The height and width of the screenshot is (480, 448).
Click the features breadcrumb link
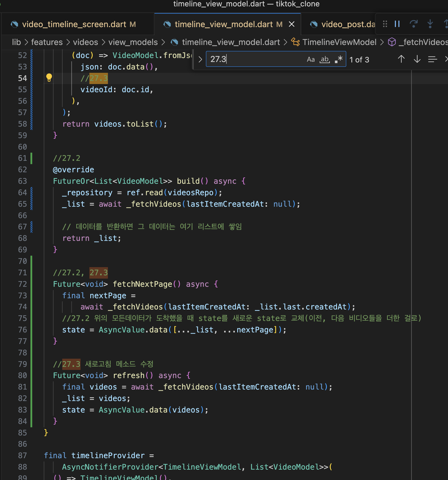tap(47, 42)
